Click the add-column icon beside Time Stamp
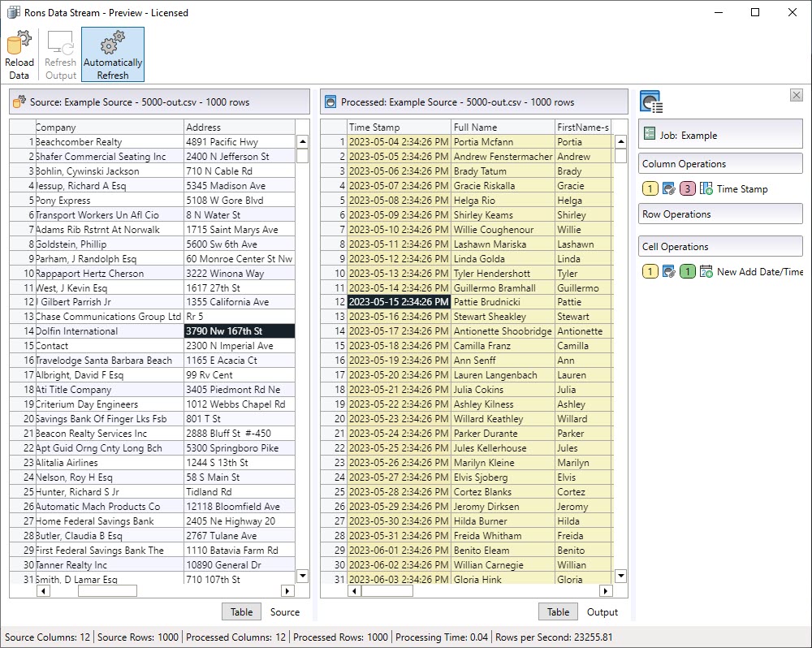Screen dimensions: 812x648 pyautogui.click(x=706, y=189)
